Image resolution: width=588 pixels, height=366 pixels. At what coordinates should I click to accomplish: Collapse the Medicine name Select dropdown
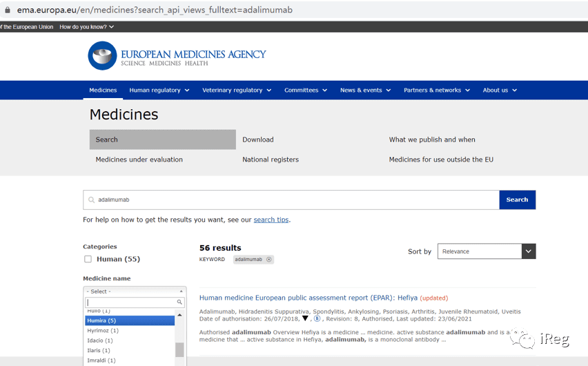point(135,291)
